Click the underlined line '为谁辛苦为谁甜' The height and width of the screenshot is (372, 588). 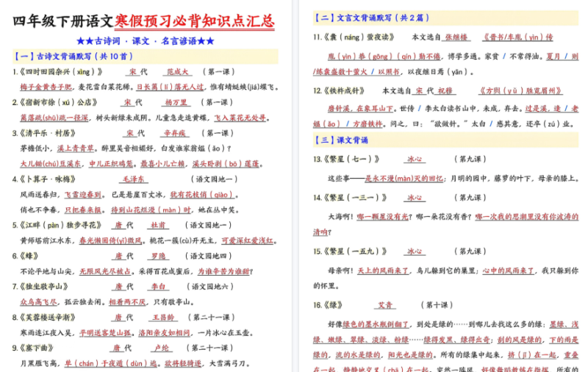tap(223, 271)
